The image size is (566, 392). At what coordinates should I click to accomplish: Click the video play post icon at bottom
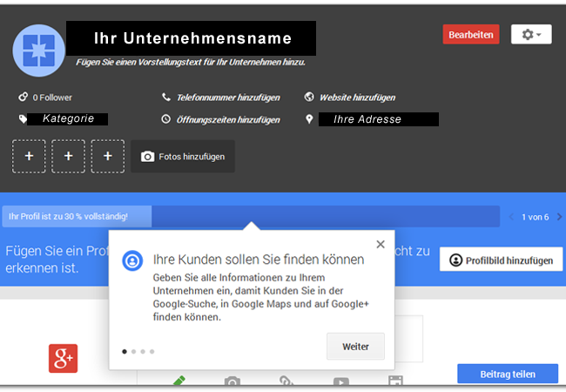[x=341, y=382]
